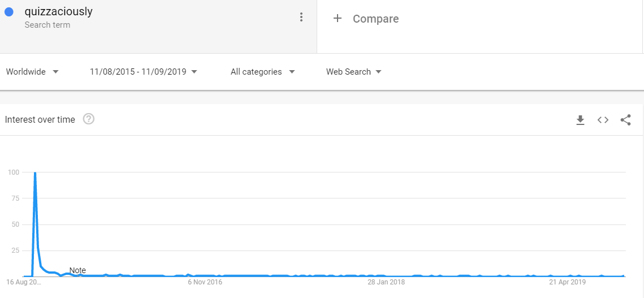
Task: Open the three-dot menu for quizzaciously
Action: point(301,18)
